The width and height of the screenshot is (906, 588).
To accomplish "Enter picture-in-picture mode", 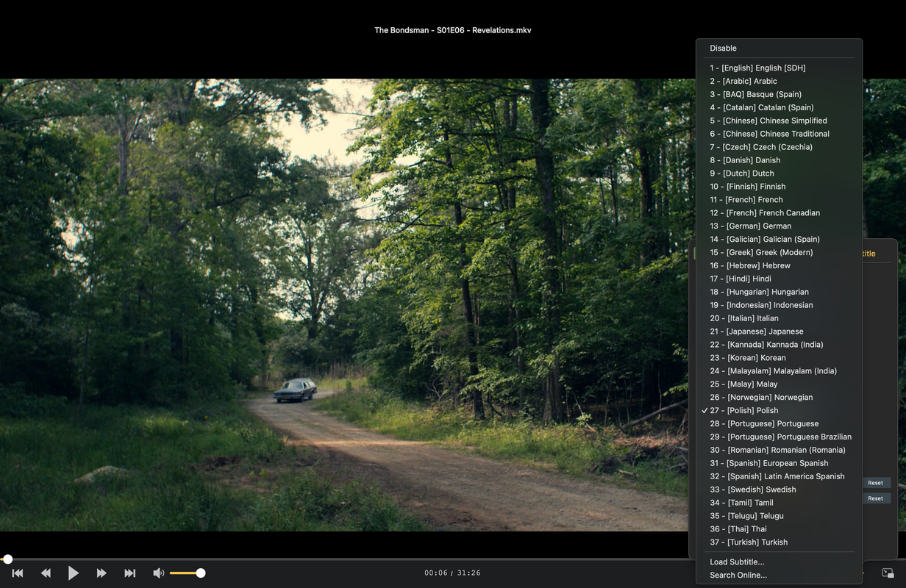I will click(888, 573).
